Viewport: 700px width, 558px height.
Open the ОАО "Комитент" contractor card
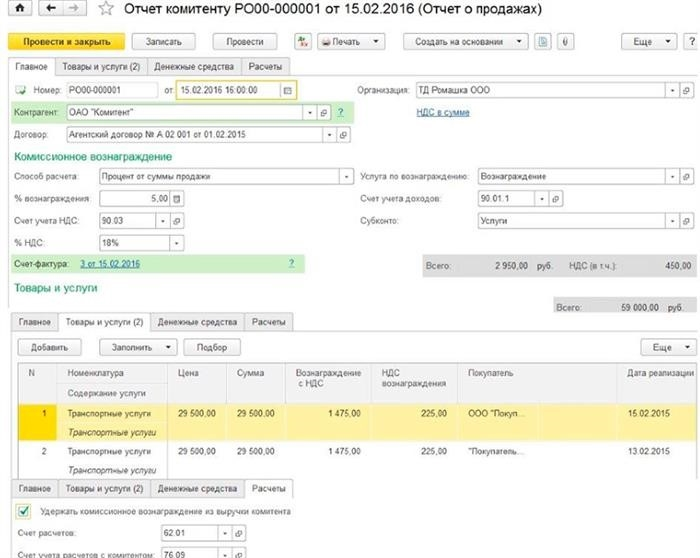pos(324,112)
